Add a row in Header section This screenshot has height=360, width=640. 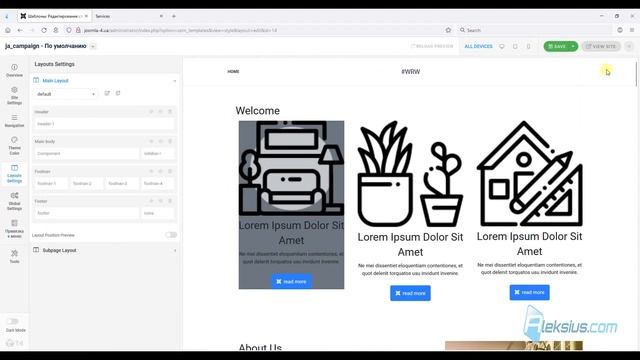point(151,111)
